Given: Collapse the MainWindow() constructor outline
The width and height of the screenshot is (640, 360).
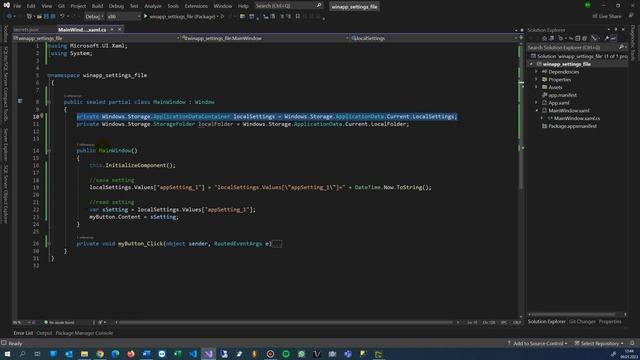Looking at the screenshot, I should pos(49,151).
